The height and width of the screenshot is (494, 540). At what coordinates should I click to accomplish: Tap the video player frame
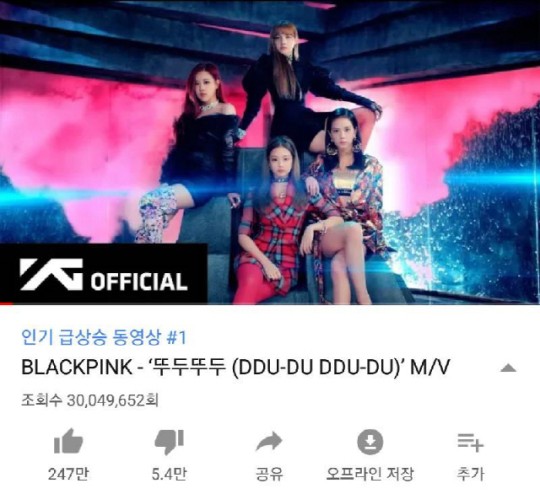coord(270,152)
